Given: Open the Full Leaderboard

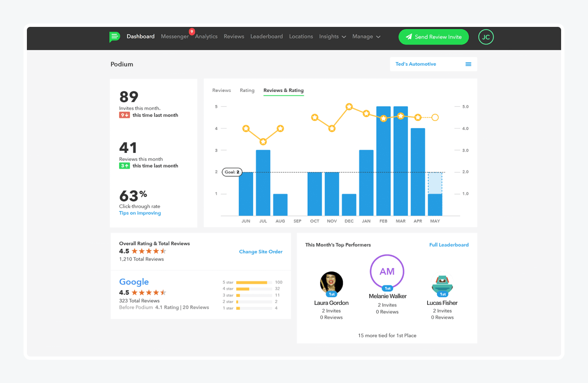Looking at the screenshot, I should click(449, 244).
